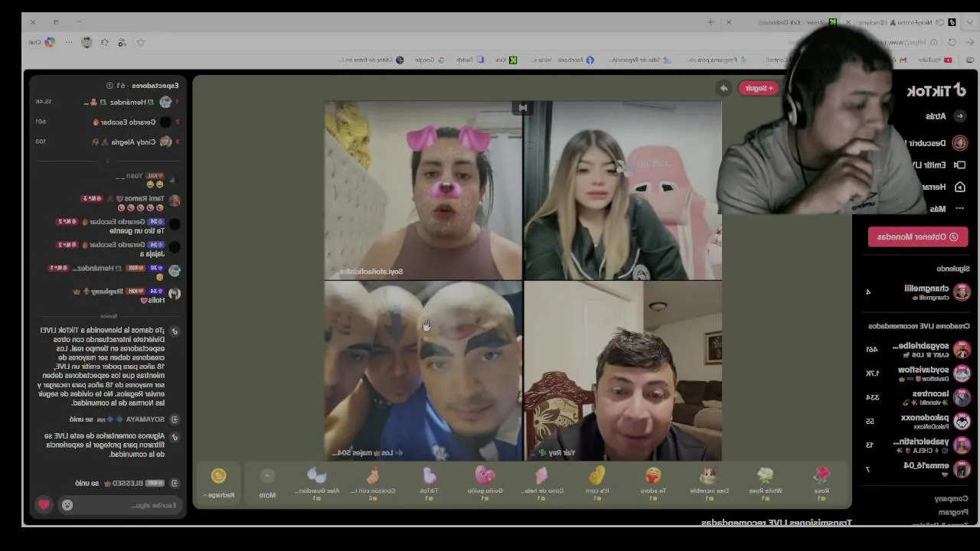Open the browser three-dots settings menu

69,42
